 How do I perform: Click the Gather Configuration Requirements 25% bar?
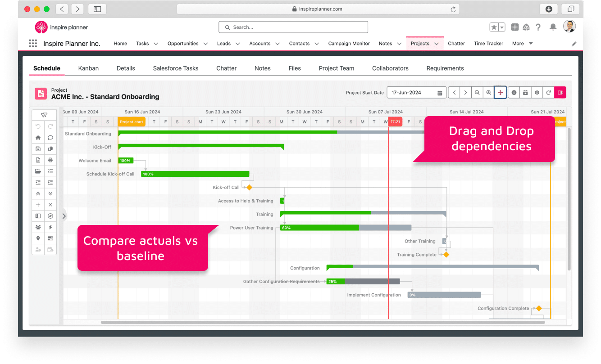click(x=363, y=282)
